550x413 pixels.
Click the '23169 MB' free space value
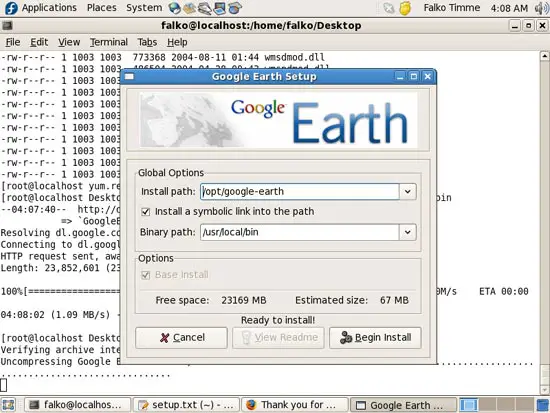click(244, 300)
